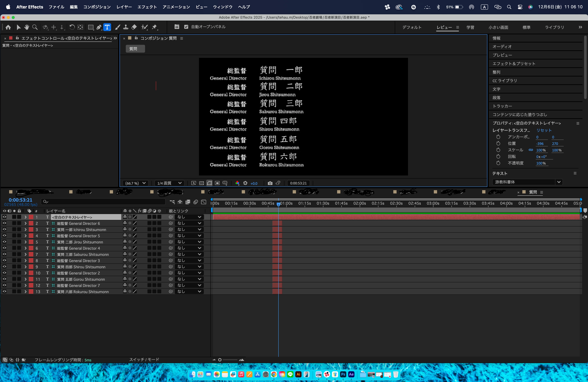Viewport: 588px width, 382px height.
Task: Select the Hand tool
Action: pos(27,27)
